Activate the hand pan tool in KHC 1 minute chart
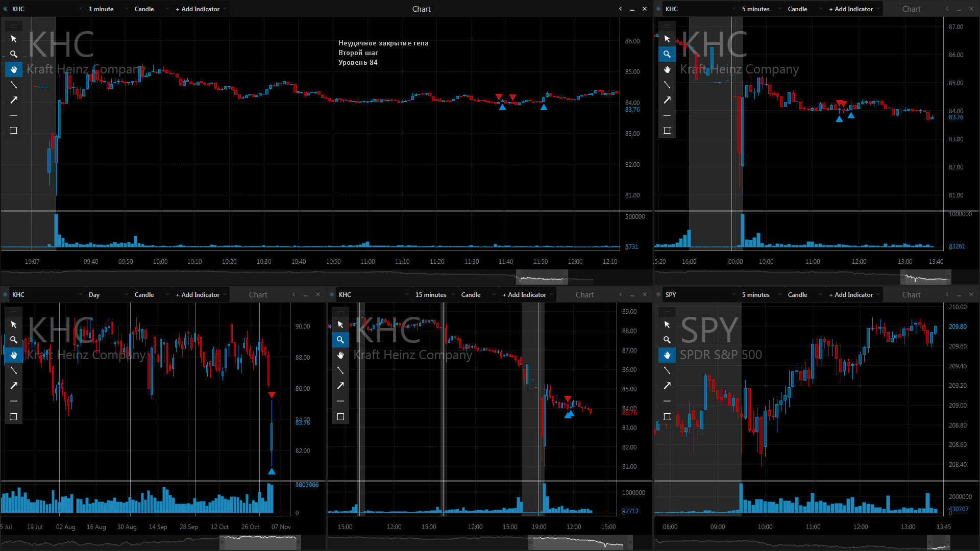This screenshot has height=551, width=980. click(x=14, y=69)
